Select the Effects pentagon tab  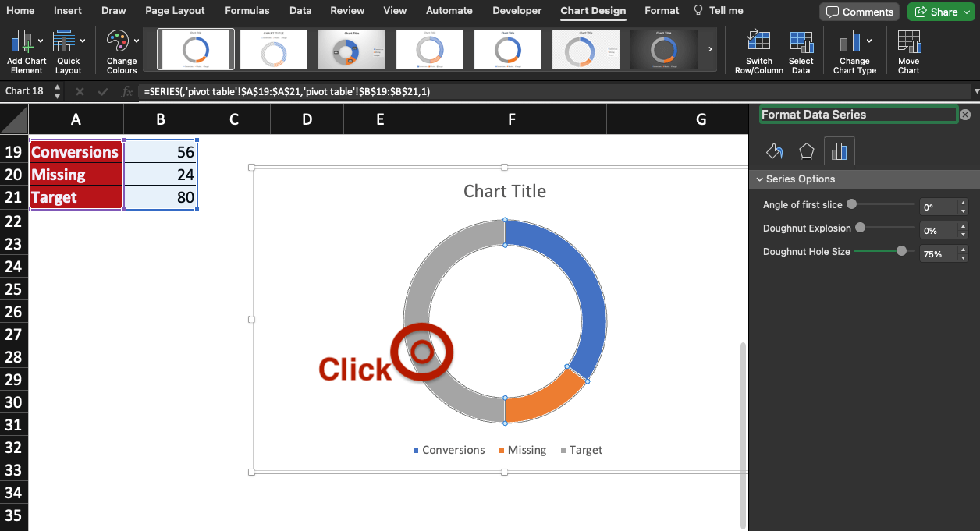(x=807, y=150)
